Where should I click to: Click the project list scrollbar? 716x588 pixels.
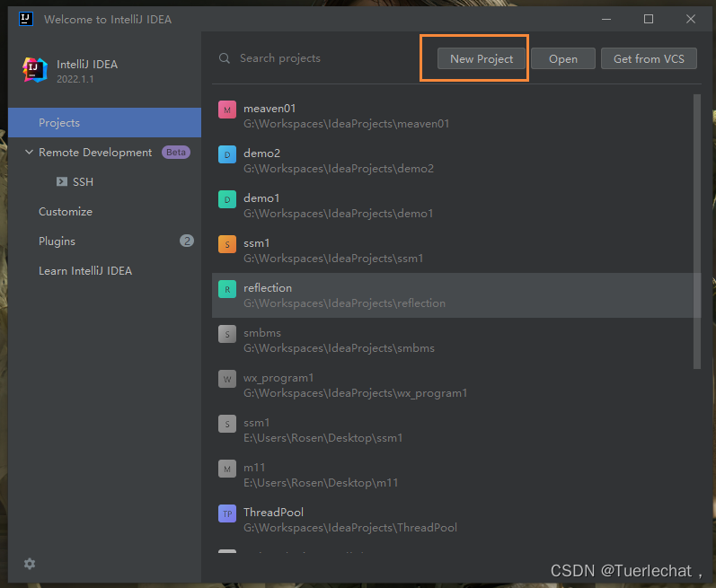click(x=697, y=232)
